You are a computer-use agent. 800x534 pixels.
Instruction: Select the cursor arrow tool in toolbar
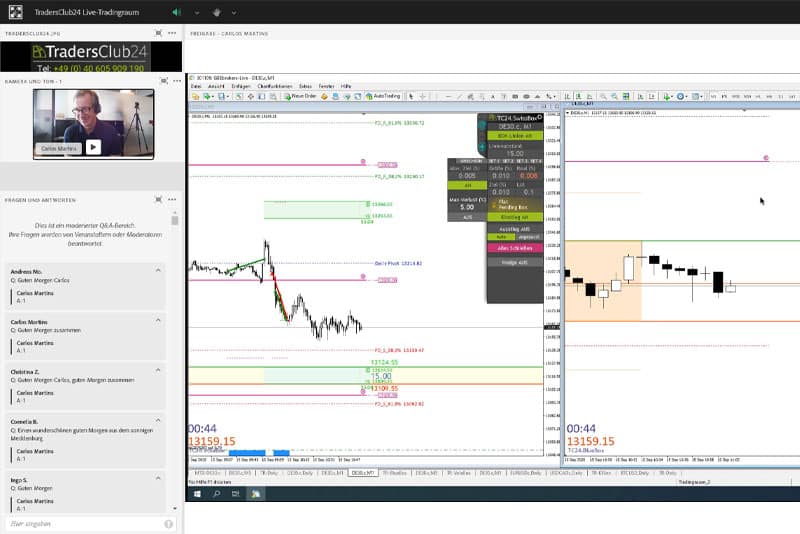pos(411,96)
